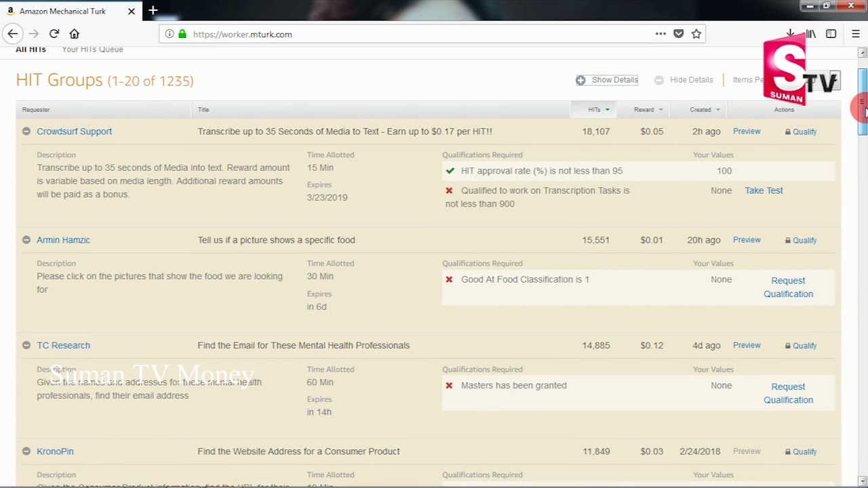Viewport: 868px width, 488px height.
Task: Click the scrollbar down arrow
Action: coord(863,481)
